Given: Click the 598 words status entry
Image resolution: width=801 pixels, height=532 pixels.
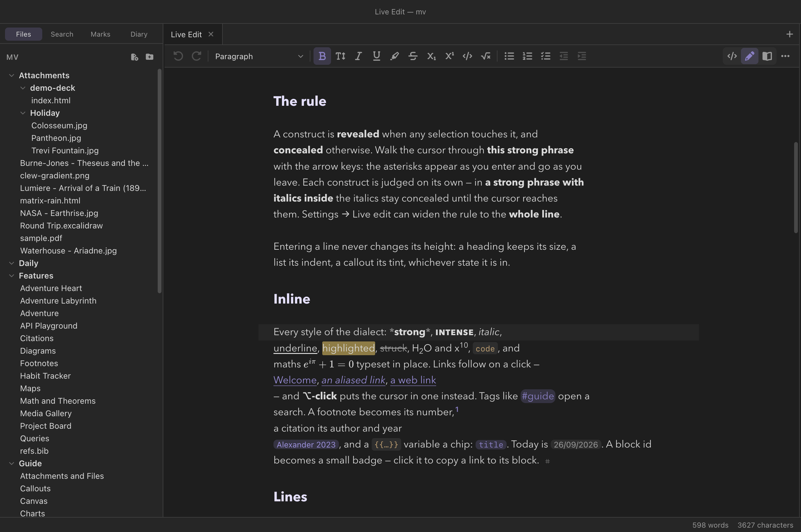Looking at the screenshot, I should tap(710, 525).
